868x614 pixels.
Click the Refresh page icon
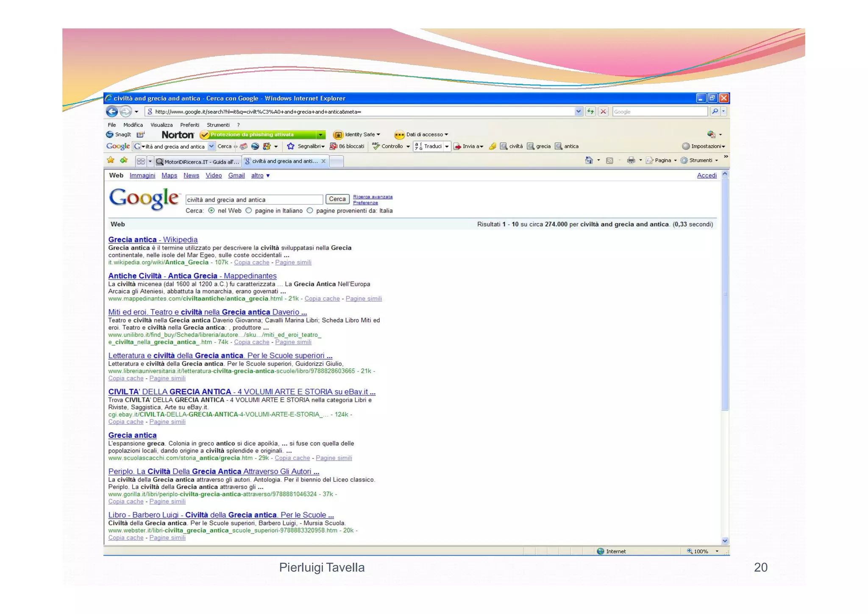click(590, 111)
